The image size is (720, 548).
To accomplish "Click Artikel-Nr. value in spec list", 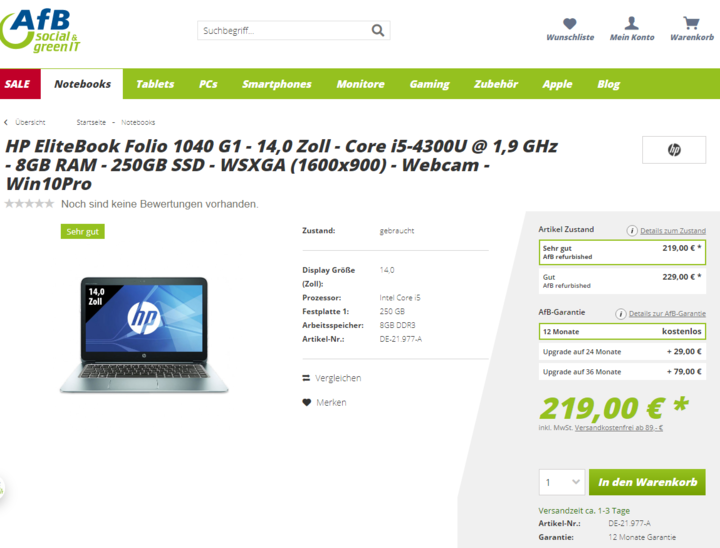I will click(400, 339).
